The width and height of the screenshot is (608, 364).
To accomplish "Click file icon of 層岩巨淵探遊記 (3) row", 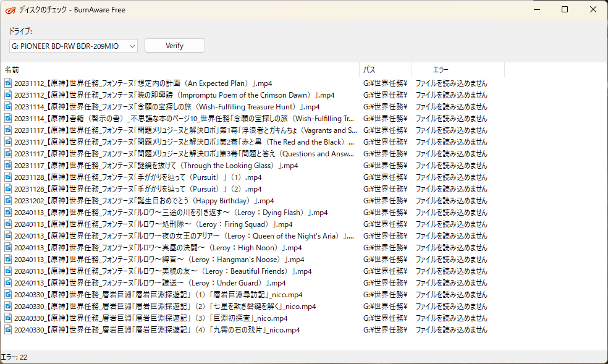I will [x=8, y=318].
